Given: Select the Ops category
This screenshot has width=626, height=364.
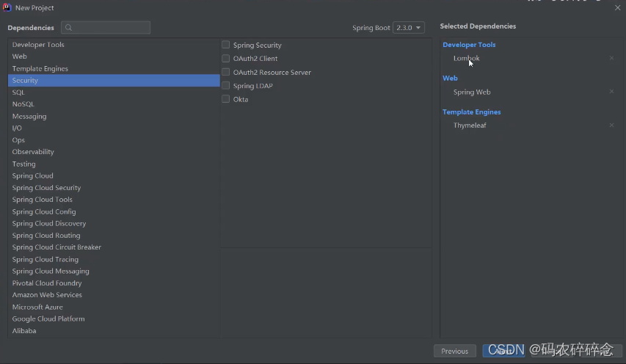Looking at the screenshot, I should coord(114,140).
